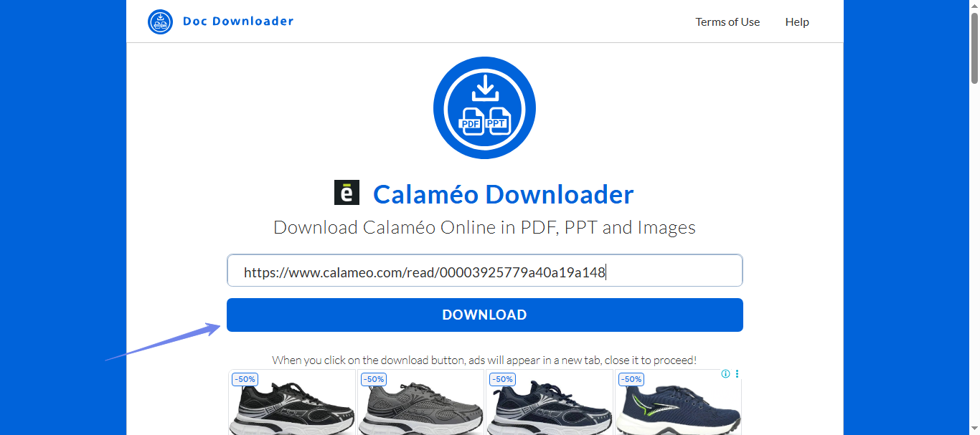The width and height of the screenshot is (980, 435).
Task: Open the ad options three-dot icon
Action: 737,374
